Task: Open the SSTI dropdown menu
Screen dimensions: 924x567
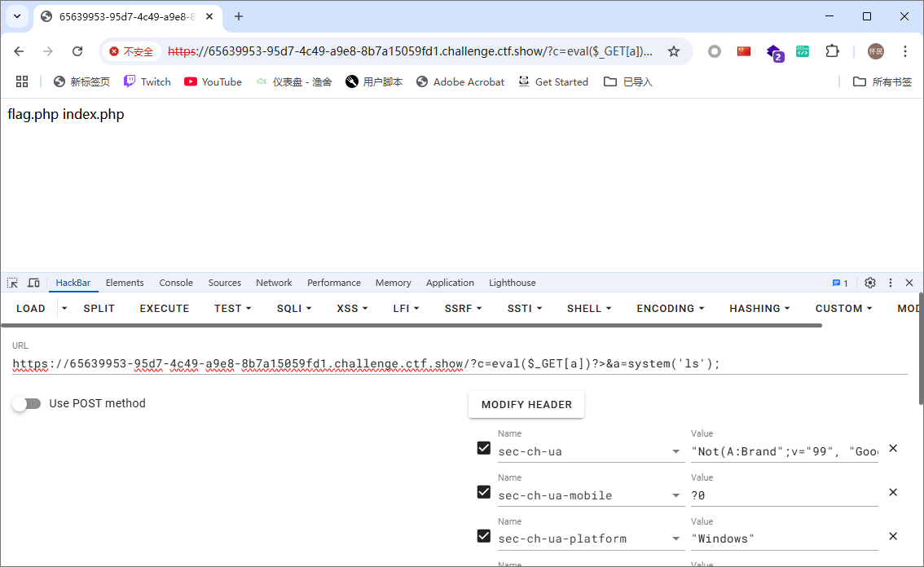Action: pos(525,308)
